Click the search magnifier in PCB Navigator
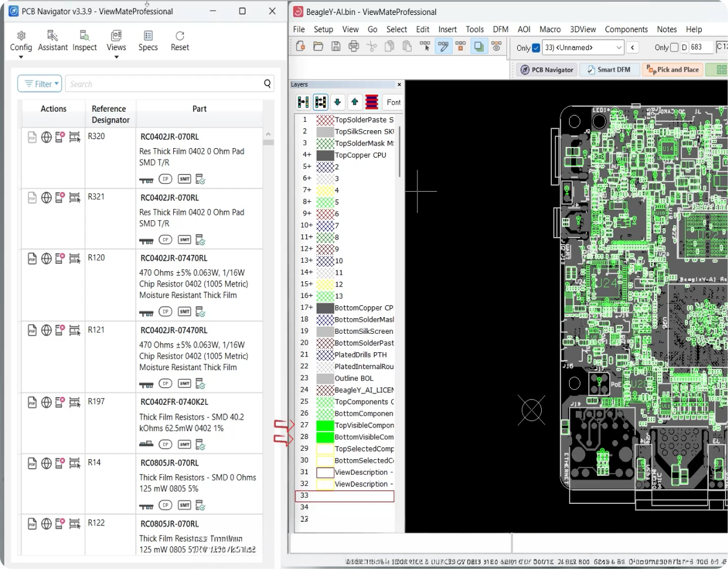The width and height of the screenshot is (728, 569). tap(268, 84)
